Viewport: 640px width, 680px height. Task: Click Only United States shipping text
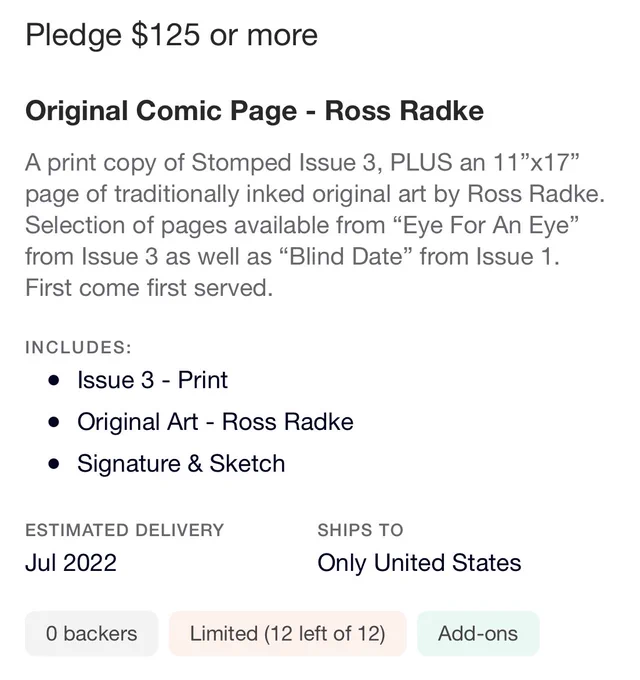click(419, 563)
